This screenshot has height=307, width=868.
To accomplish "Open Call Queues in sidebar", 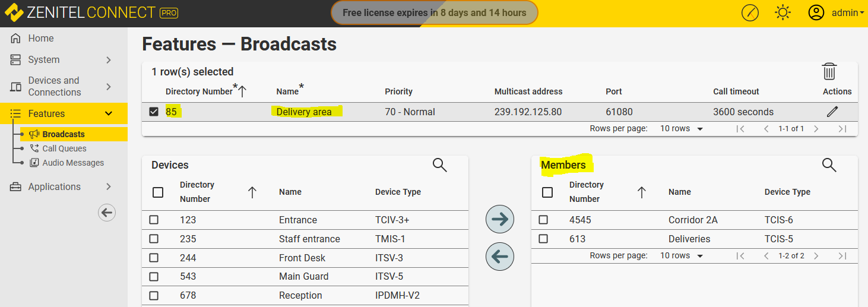I will coord(64,148).
